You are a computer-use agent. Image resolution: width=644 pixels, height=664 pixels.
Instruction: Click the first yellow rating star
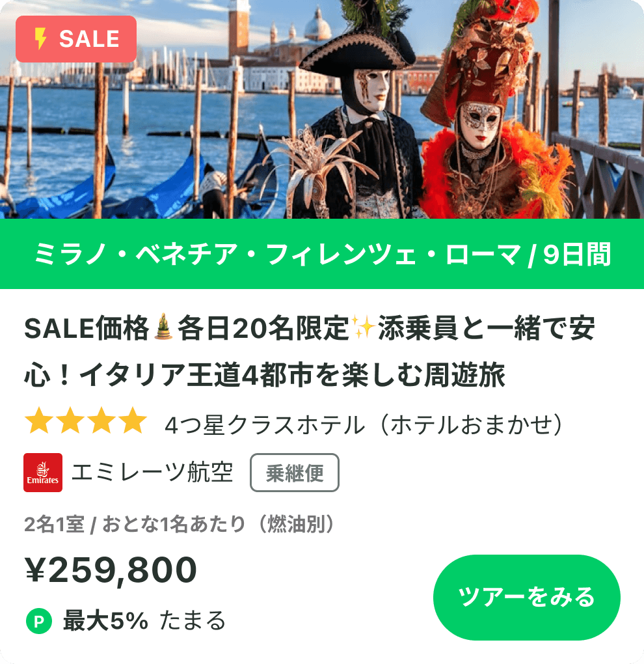point(39,421)
